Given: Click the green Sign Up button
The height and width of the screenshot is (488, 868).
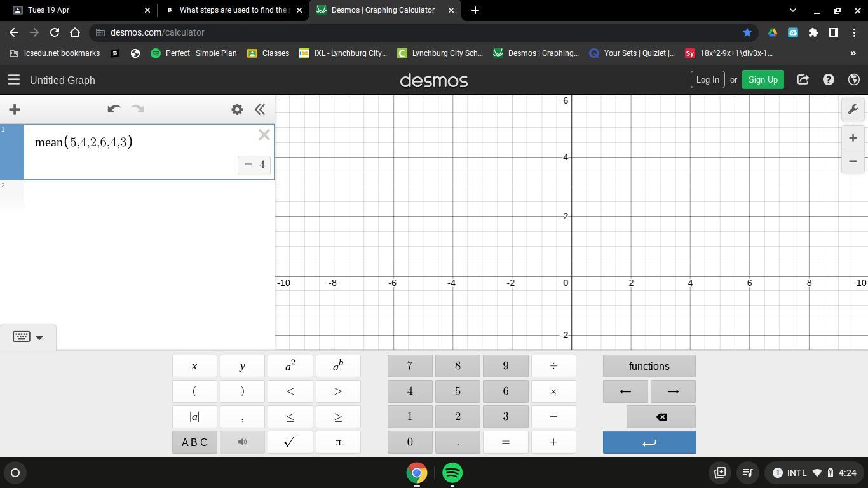Looking at the screenshot, I should click(x=763, y=79).
